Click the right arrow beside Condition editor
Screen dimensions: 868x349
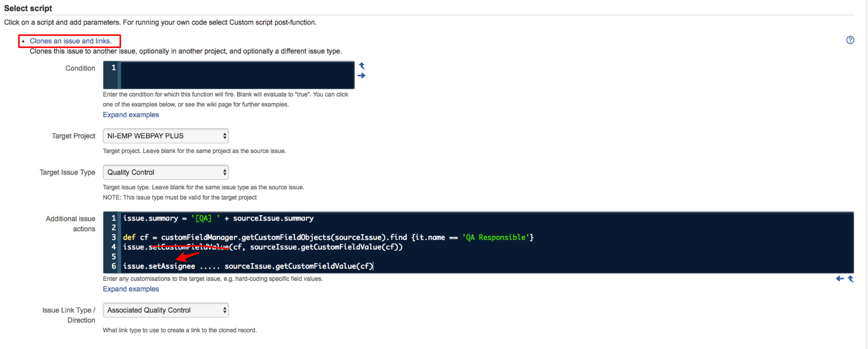[361, 76]
